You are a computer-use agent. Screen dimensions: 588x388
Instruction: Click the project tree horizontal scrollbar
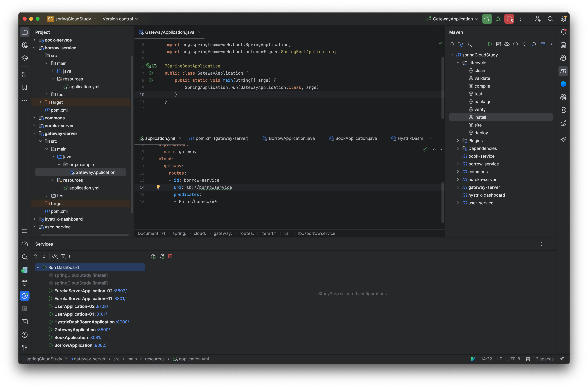pos(85,235)
